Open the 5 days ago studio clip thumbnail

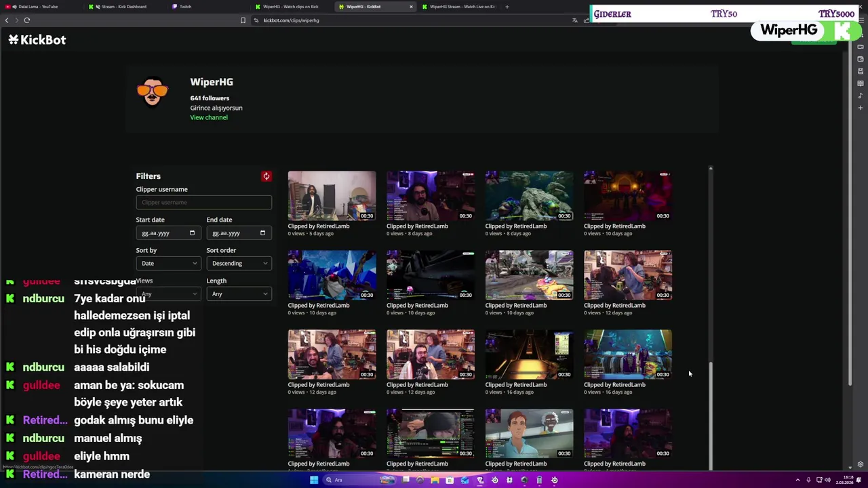pos(332,196)
